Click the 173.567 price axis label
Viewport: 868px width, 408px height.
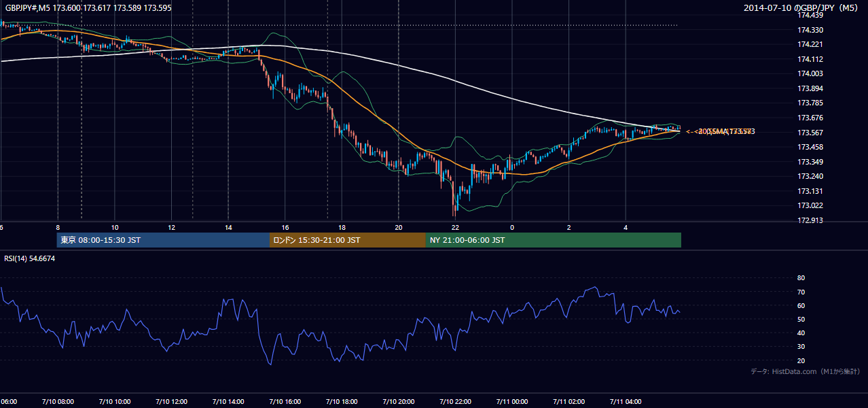point(810,133)
